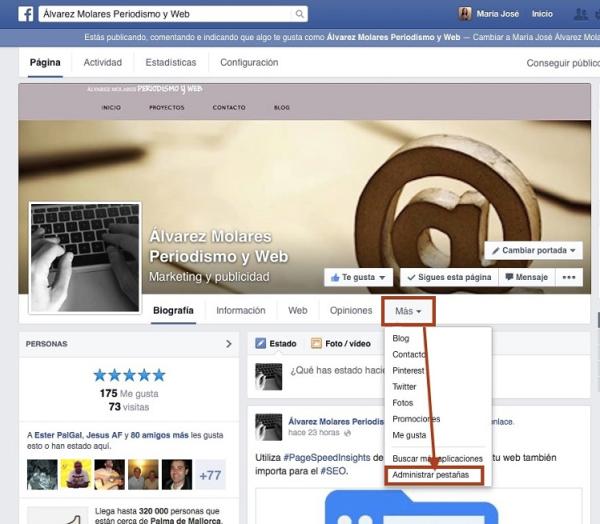Select the Opiniones tab
The height and width of the screenshot is (524, 600).
(x=351, y=310)
